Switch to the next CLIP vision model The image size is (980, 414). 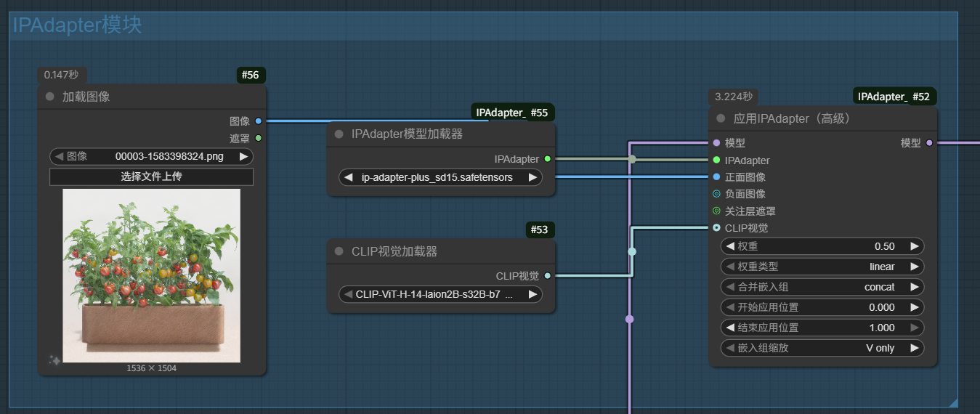(532, 294)
